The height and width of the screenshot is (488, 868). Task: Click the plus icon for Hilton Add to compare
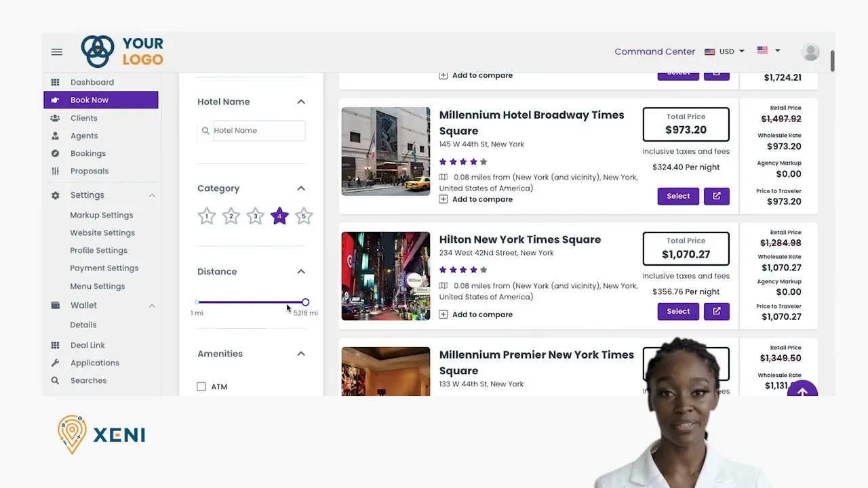[443, 314]
